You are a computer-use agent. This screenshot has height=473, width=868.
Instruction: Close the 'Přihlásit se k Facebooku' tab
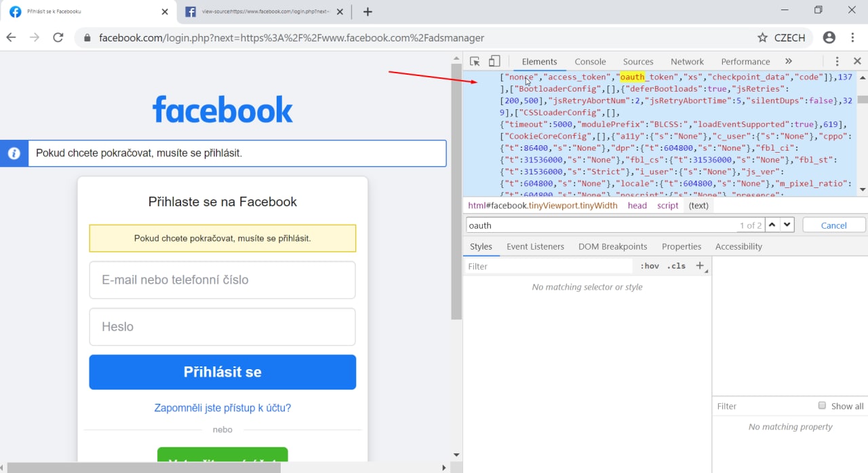point(165,12)
